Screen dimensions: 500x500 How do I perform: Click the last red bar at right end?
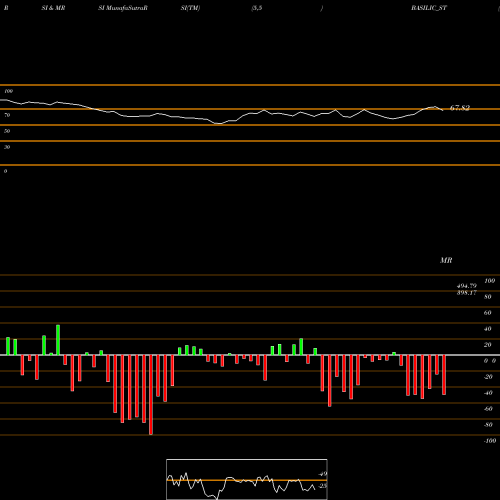444,375
